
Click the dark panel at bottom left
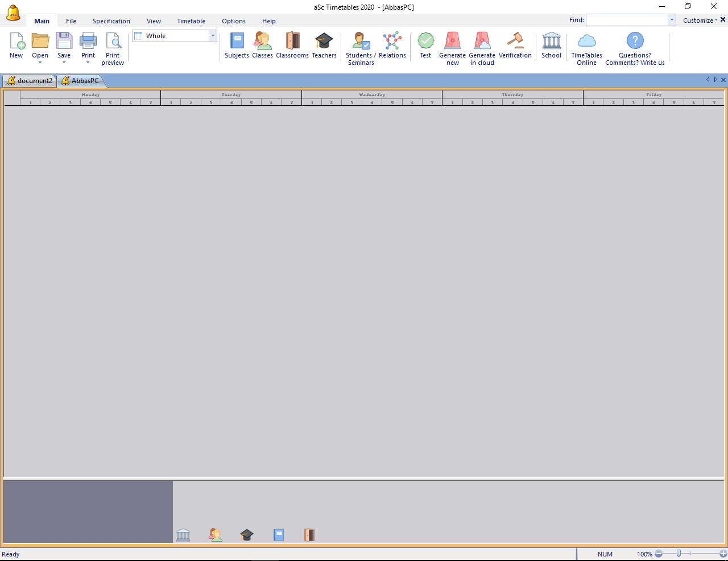tap(88, 511)
